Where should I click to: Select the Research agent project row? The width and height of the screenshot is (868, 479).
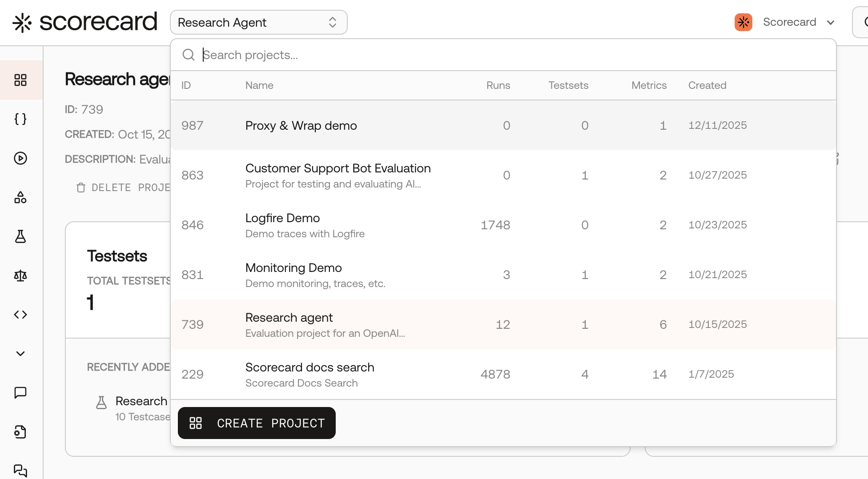tap(503, 324)
